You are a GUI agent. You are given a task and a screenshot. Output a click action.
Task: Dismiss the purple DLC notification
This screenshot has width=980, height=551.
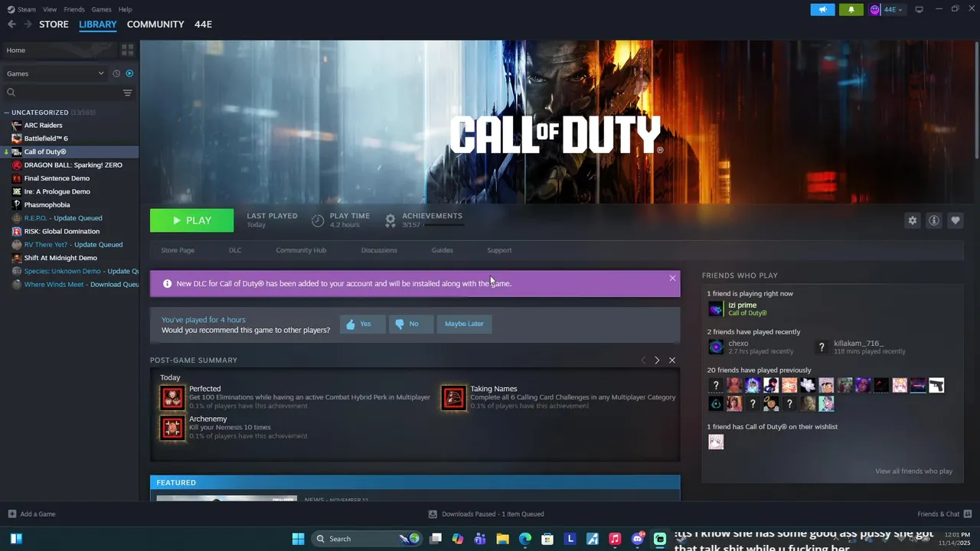tap(672, 278)
